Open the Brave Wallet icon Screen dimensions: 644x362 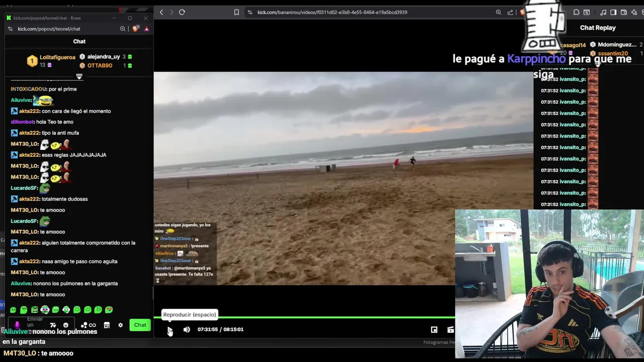coord(624,12)
